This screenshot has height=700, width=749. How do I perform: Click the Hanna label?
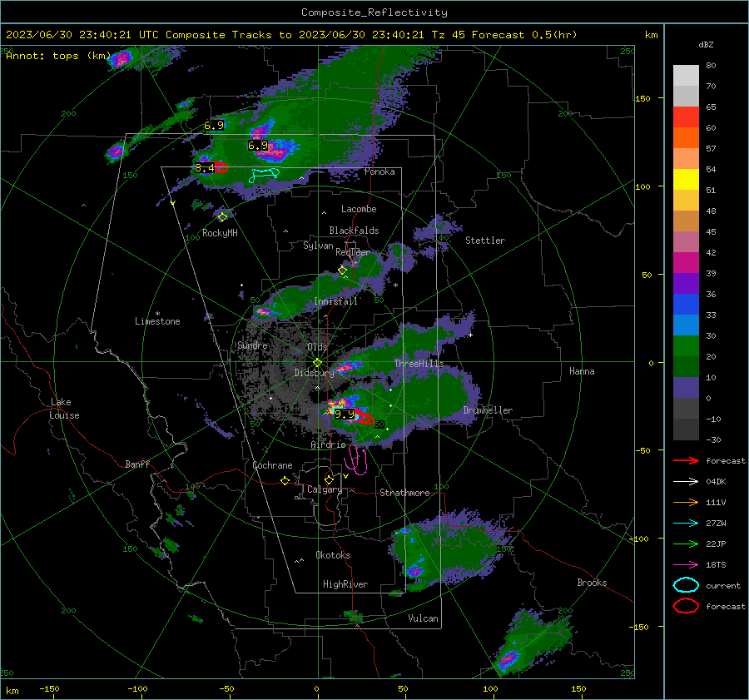tap(582, 371)
